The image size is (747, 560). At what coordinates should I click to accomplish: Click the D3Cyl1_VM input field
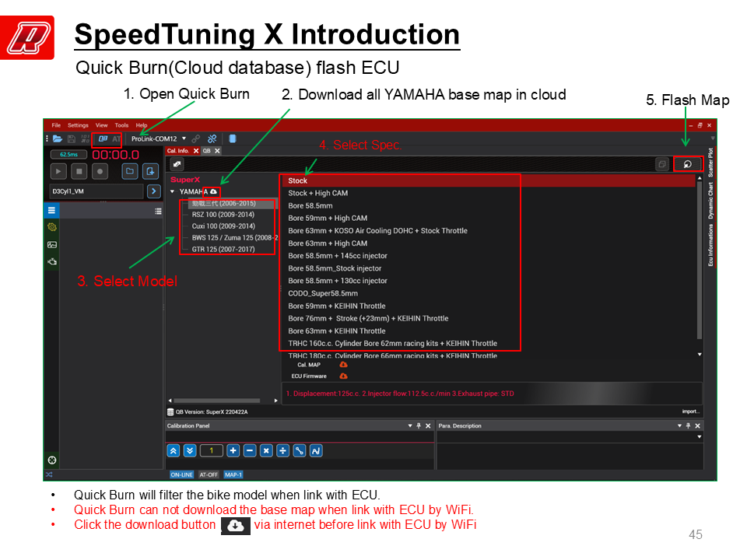coord(96,191)
